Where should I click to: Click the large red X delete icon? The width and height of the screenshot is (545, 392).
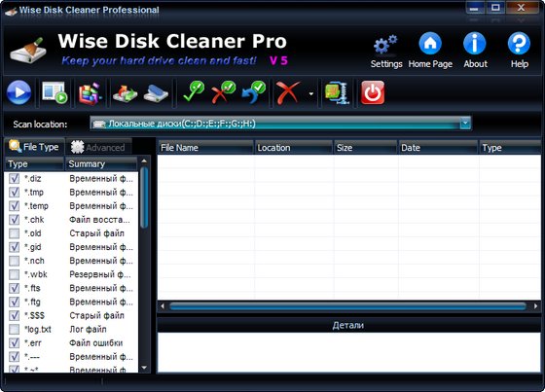click(288, 92)
